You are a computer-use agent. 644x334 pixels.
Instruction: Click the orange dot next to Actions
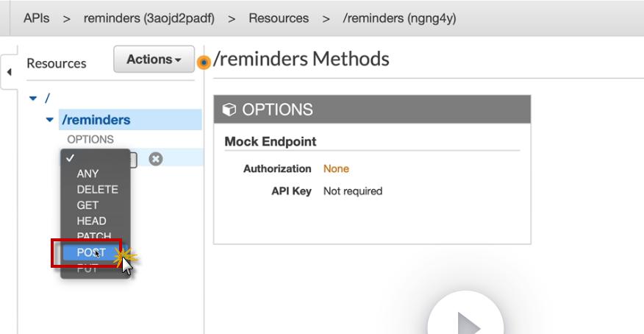pos(204,63)
